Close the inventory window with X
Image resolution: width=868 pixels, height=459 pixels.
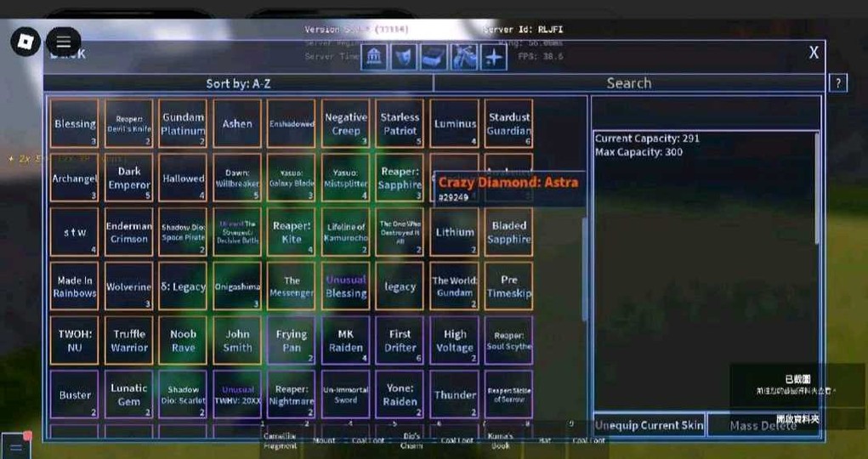(x=814, y=53)
